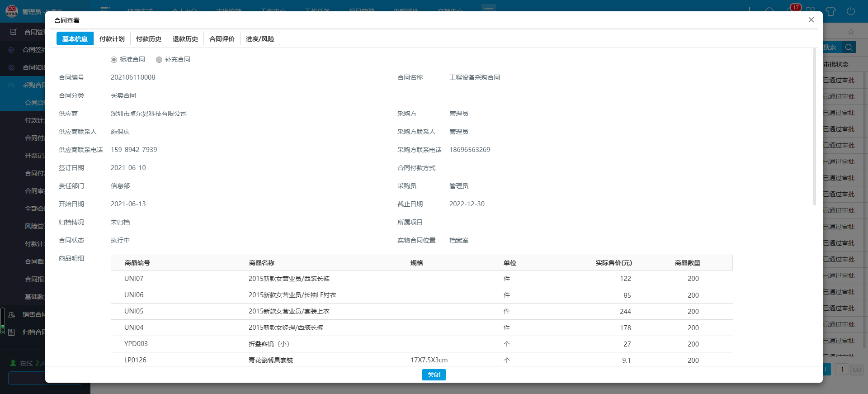Click the t-shirt theme icon
This screenshot has height=394, width=868.
tap(830, 11)
